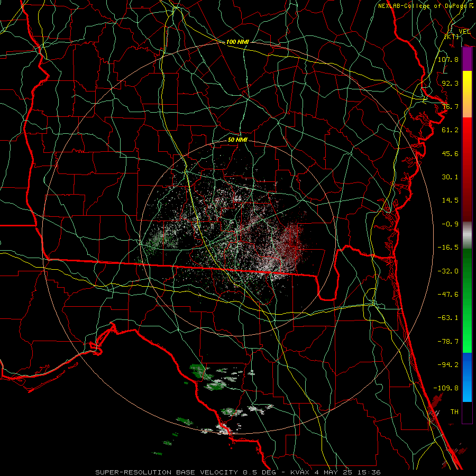Click the -32.0 velocity legend value

448,271
